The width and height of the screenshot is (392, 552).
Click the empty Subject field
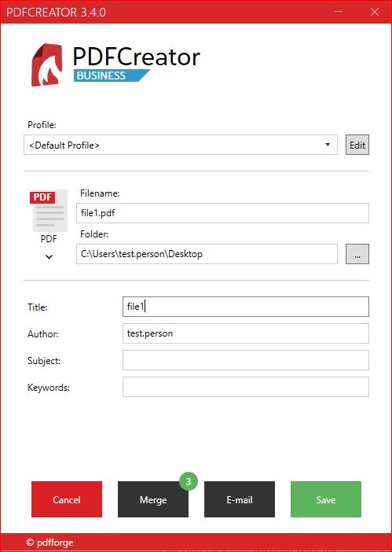[246, 360]
